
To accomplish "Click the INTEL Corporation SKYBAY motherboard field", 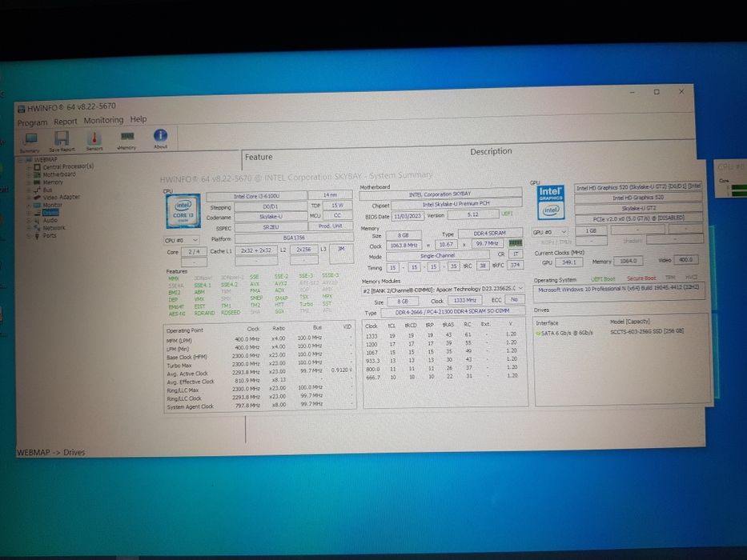I will (440, 194).
